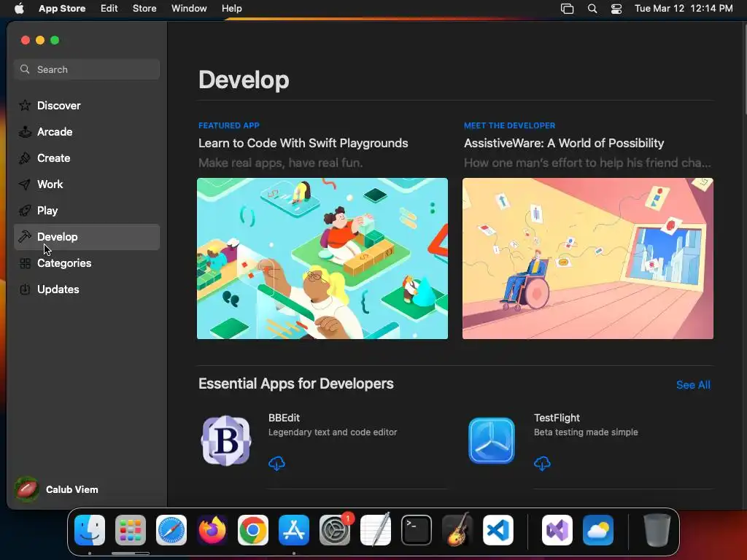Click "Beta testing made simple" text

(586, 432)
